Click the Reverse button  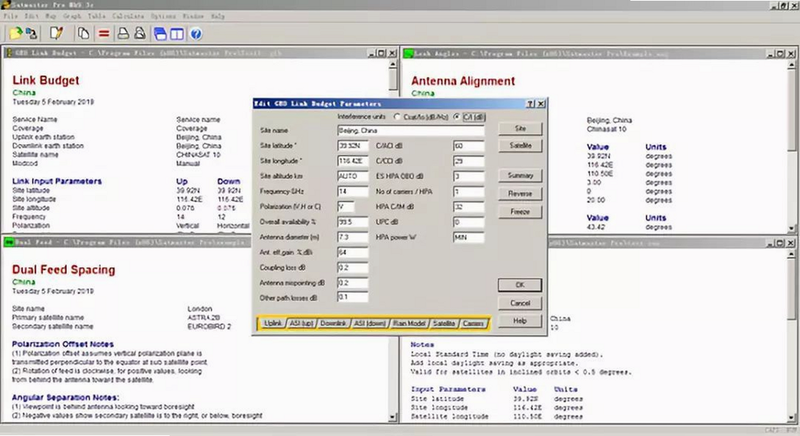pyautogui.click(x=520, y=194)
